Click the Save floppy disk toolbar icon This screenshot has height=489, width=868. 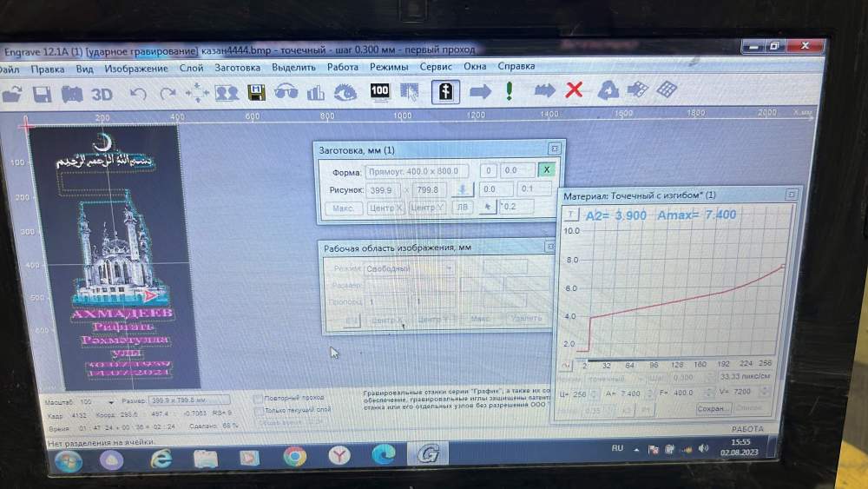[42, 92]
